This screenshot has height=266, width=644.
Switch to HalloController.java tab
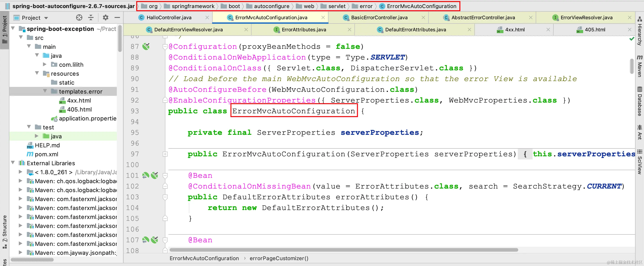[169, 17]
